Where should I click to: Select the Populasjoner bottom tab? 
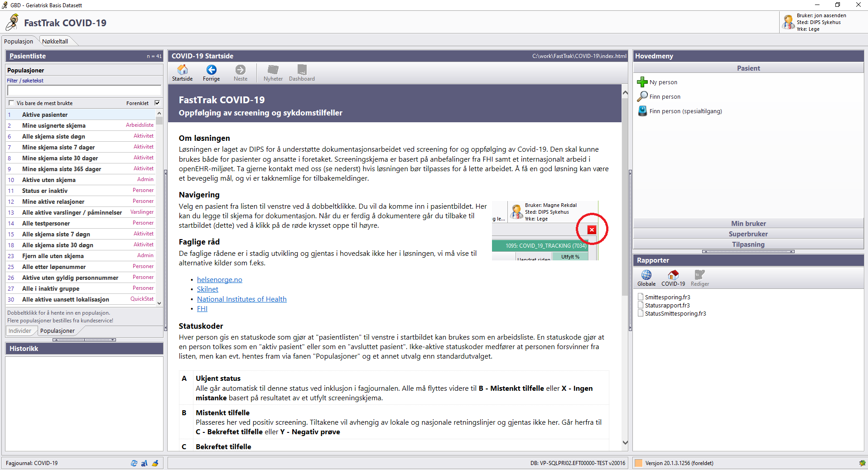[x=58, y=331]
